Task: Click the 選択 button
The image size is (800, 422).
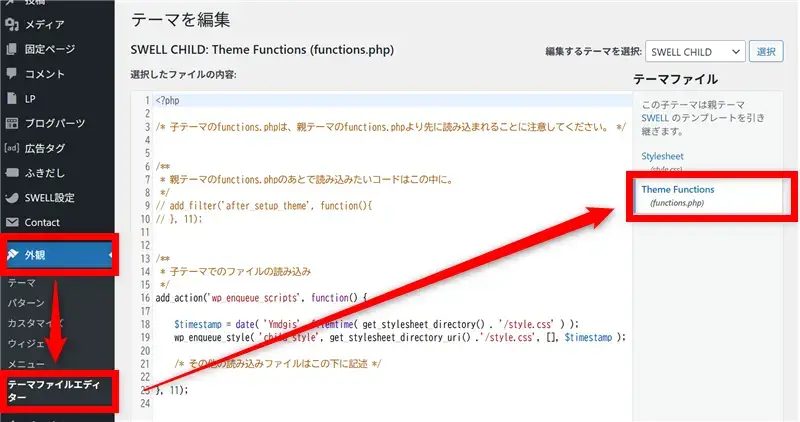Action: [766, 52]
